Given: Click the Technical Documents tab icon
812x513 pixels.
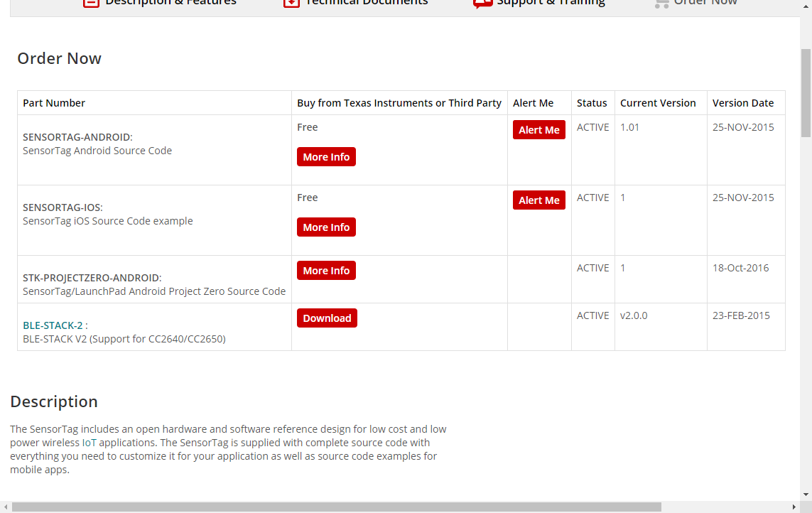Looking at the screenshot, I should (x=291, y=3).
